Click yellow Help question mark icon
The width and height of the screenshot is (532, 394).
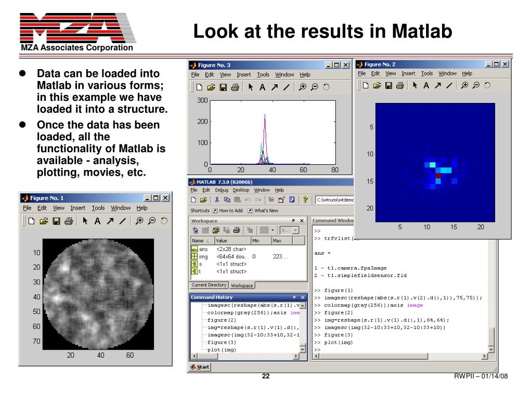coord(305,200)
